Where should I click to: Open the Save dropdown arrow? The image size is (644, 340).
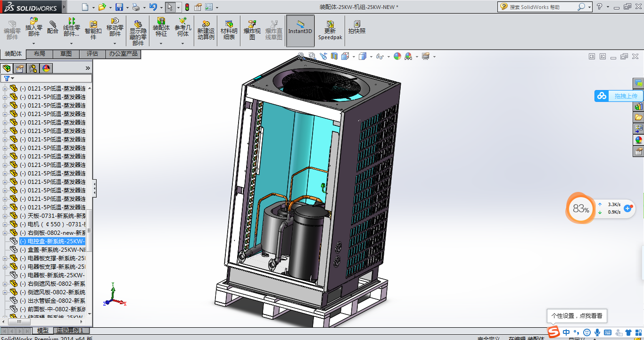(x=127, y=8)
